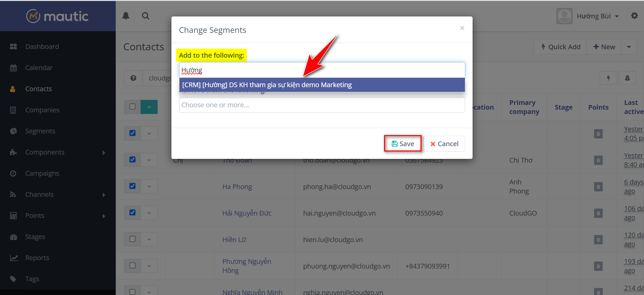Image resolution: width=644 pixels, height=295 pixels.
Task: Uncheck the Ha Phong contact checkbox
Action: (x=132, y=186)
